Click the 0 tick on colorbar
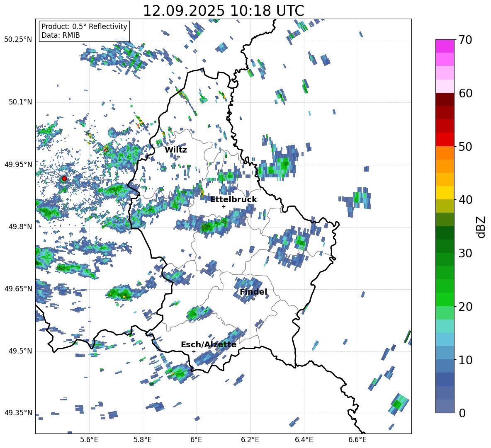The image size is (491, 448). 462,413
